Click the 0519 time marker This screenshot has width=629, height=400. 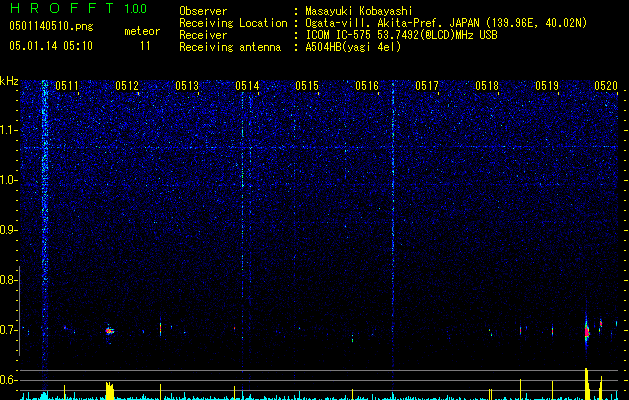click(x=547, y=86)
